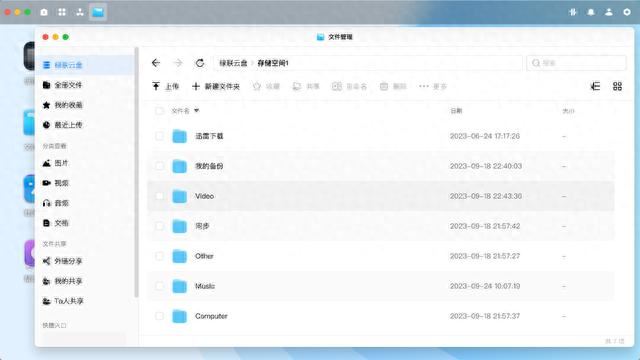The width and height of the screenshot is (640, 360).
Task: Click 存储空间1 in the breadcrumb path
Action: [x=273, y=63]
